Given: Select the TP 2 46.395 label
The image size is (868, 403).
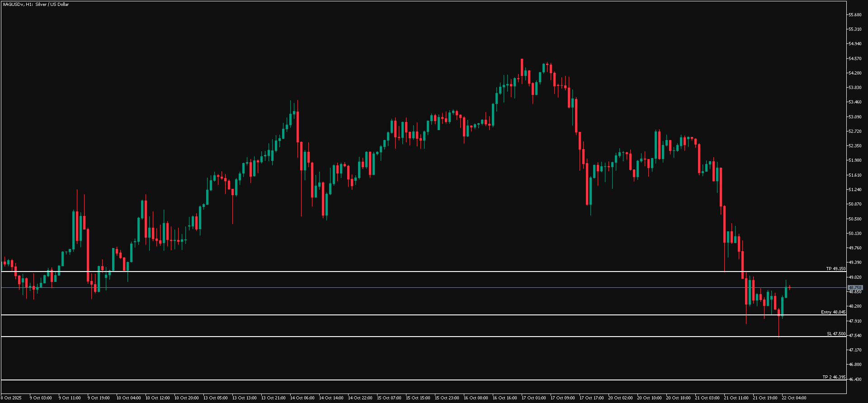Looking at the screenshot, I should tap(834, 377).
